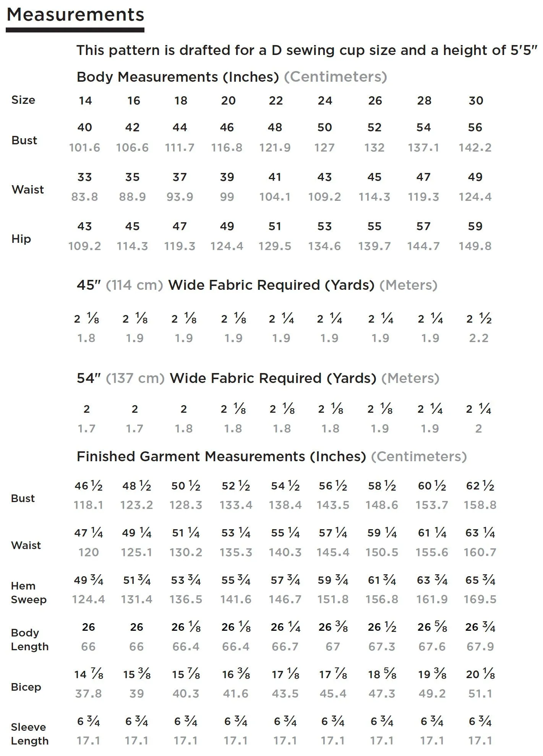
Task: Click the D sewing cup size note
Action: (306, 50)
